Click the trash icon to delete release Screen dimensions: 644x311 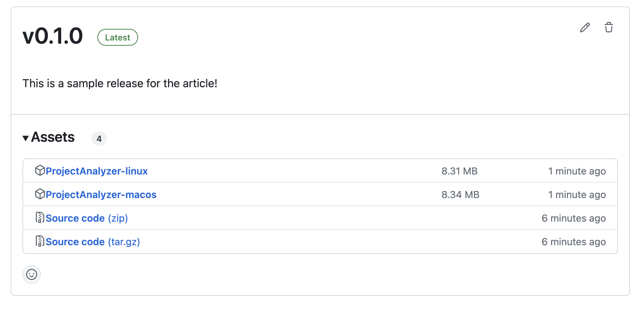[609, 27]
